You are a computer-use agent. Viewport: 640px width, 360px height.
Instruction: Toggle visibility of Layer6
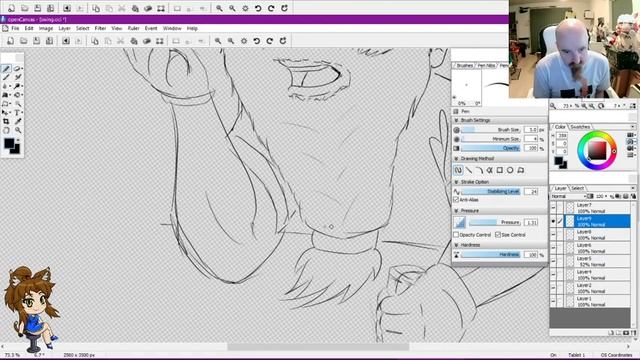(553, 248)
